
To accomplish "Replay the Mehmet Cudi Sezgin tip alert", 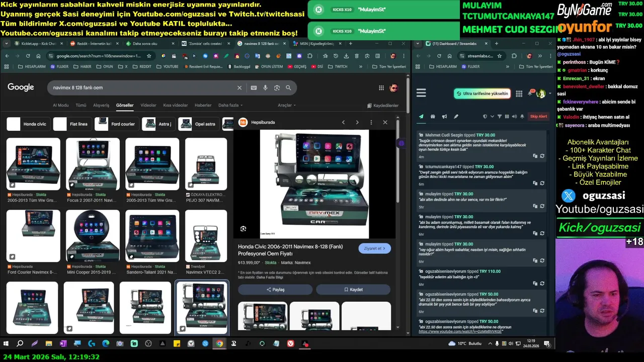I will pyautogui.click(x=542, y=156).
